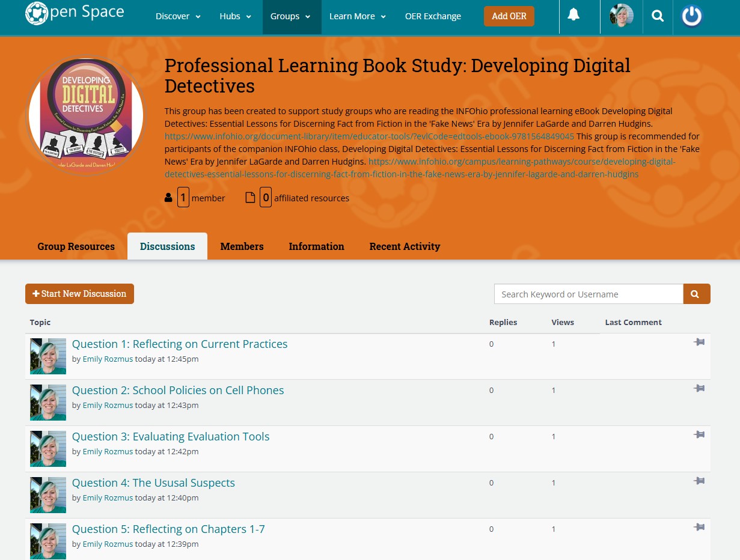The width and height of the screenshot is (740, 560).
Task: Click the 0 affiliated resources count
Action: (x=298, y=198)
